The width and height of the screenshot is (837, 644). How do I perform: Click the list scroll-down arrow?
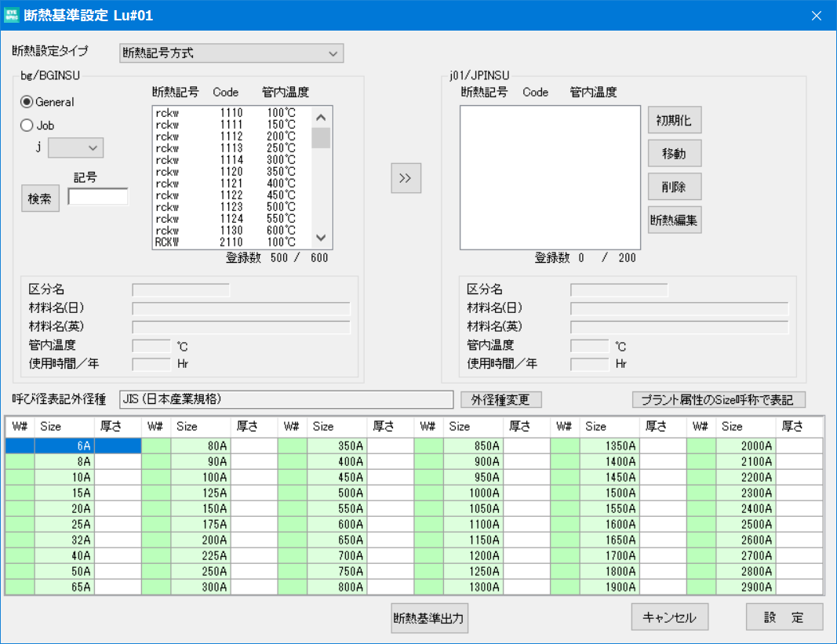(321, 238)
